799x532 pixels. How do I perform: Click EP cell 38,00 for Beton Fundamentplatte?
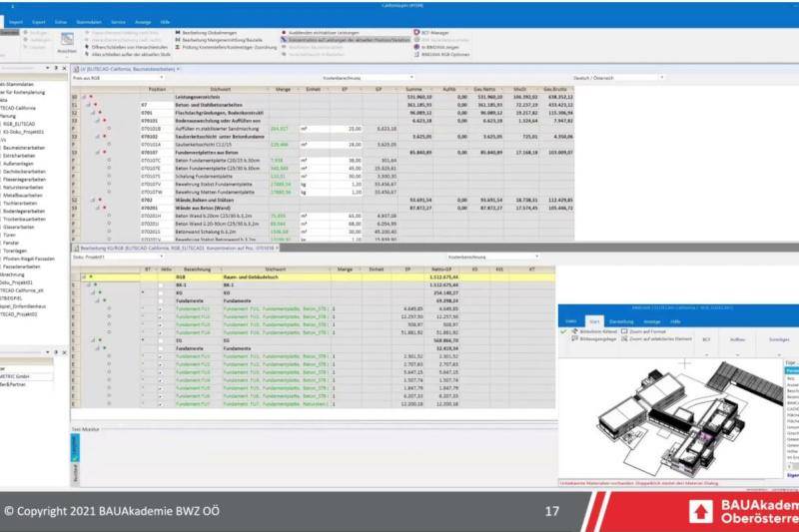tap(347, 161)
